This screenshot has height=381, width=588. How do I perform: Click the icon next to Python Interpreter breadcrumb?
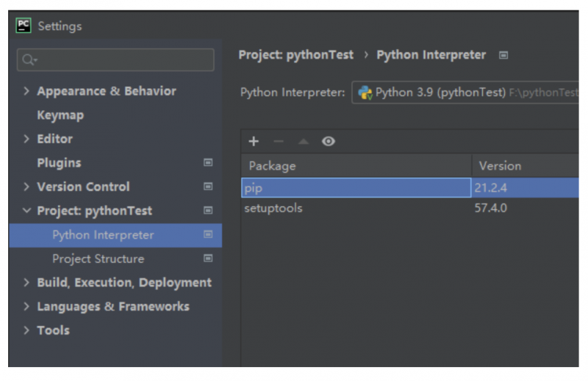click(503, 55)
